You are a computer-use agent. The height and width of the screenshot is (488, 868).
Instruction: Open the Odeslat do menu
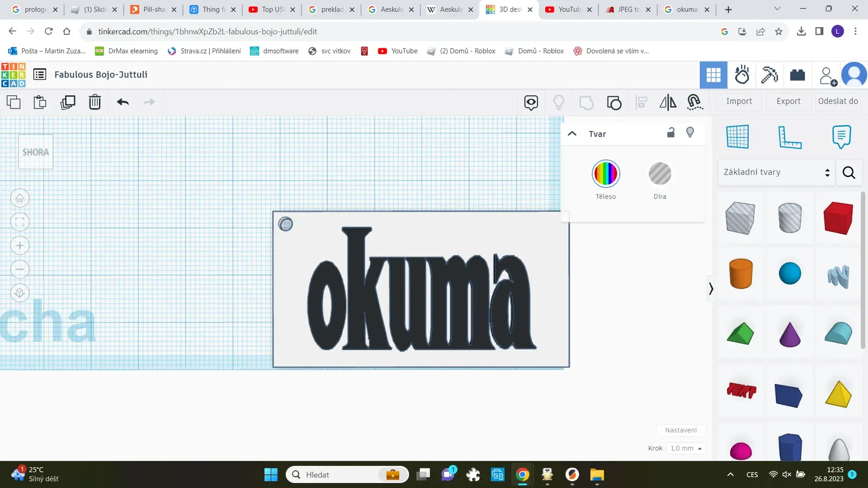click(838, 101)
